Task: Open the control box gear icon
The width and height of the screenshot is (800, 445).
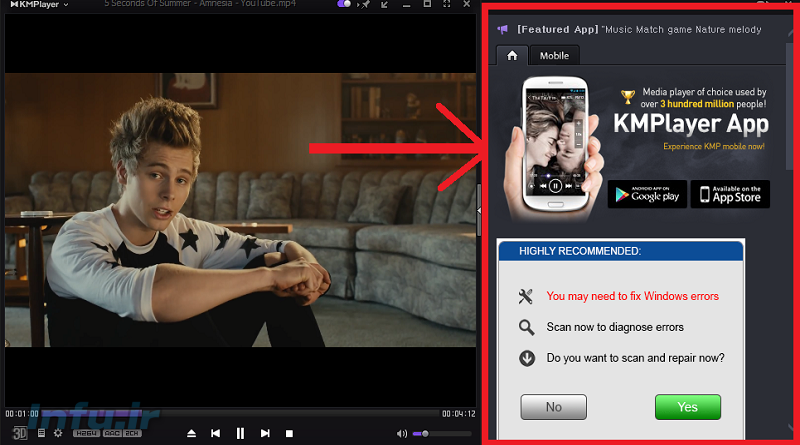Action: [x=57, y=433]
